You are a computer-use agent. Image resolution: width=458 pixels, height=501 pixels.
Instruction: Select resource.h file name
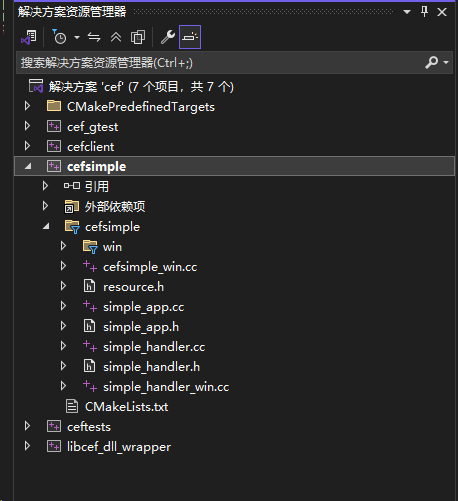pyautogui.click(x=133, y=287)
